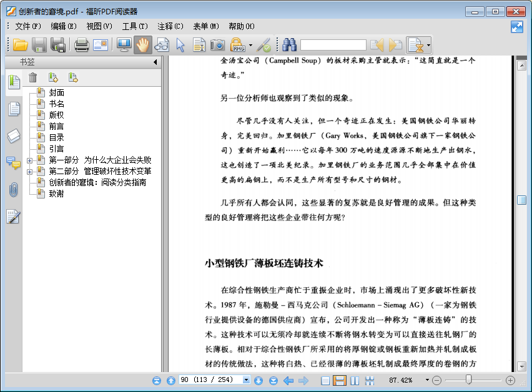
Task: Click the Save disk icon
Action: click(x=39, y=45)
